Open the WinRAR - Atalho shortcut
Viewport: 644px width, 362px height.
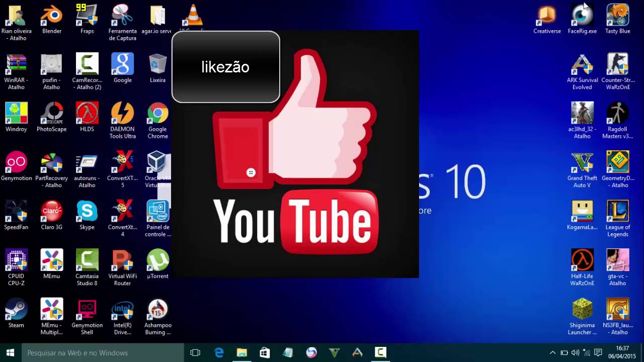tap(16, 71)
